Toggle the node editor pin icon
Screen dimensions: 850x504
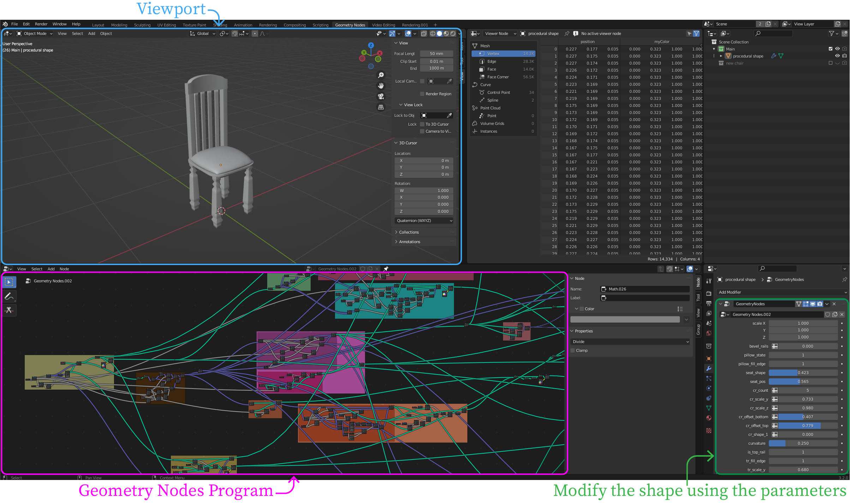coord(386,269)
